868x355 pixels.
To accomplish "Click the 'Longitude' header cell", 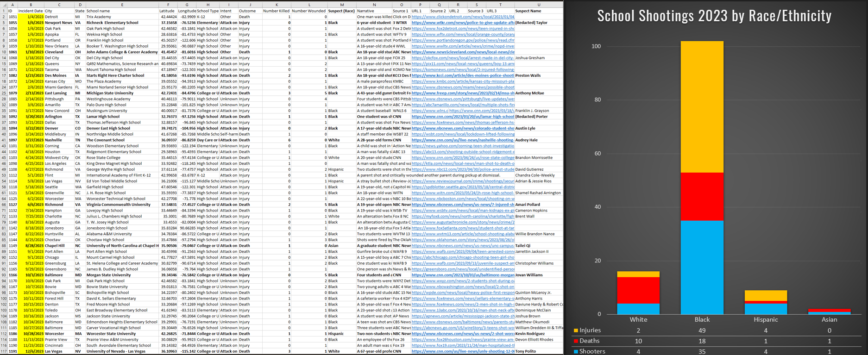I will pos(187,11).
